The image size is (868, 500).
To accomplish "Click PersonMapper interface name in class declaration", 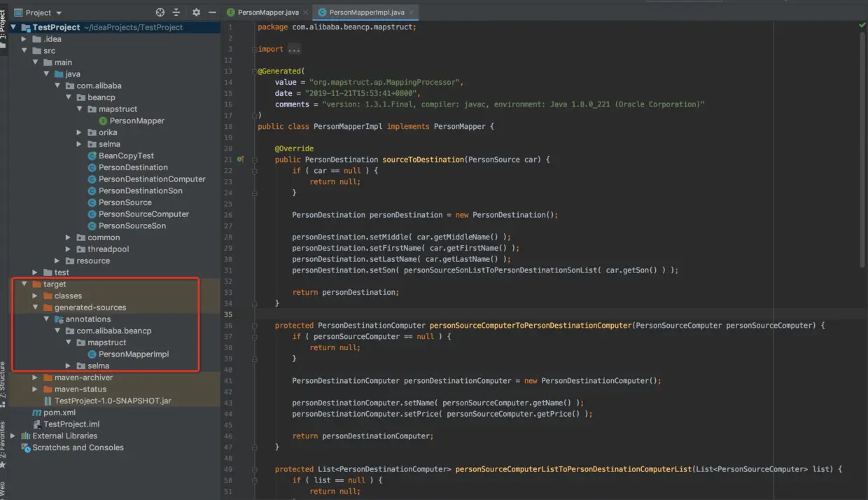I will tap(460, 127).
